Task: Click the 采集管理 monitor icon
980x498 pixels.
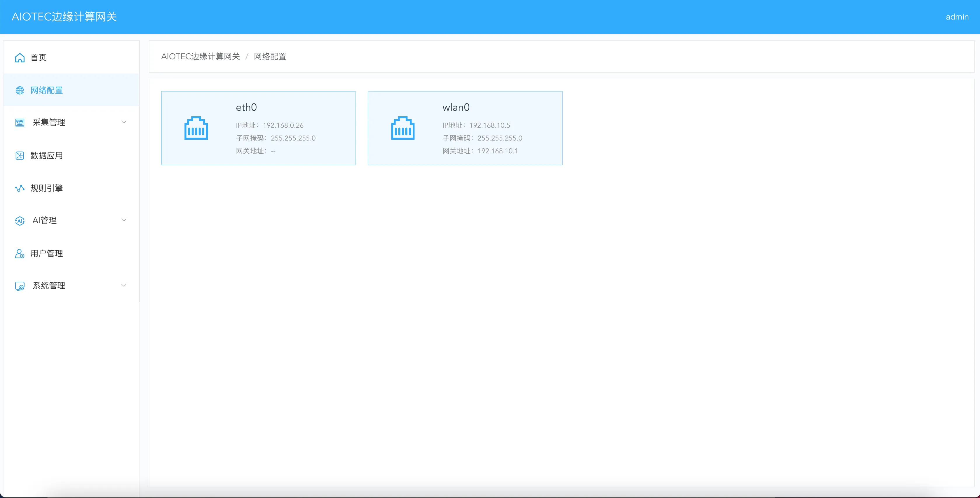Action: point(20,122)
